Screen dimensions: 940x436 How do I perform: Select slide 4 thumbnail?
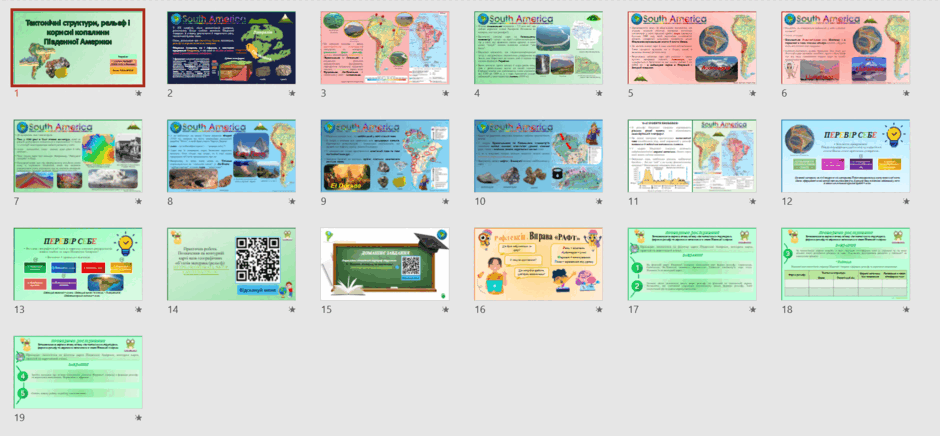click(x=538, y=47)
